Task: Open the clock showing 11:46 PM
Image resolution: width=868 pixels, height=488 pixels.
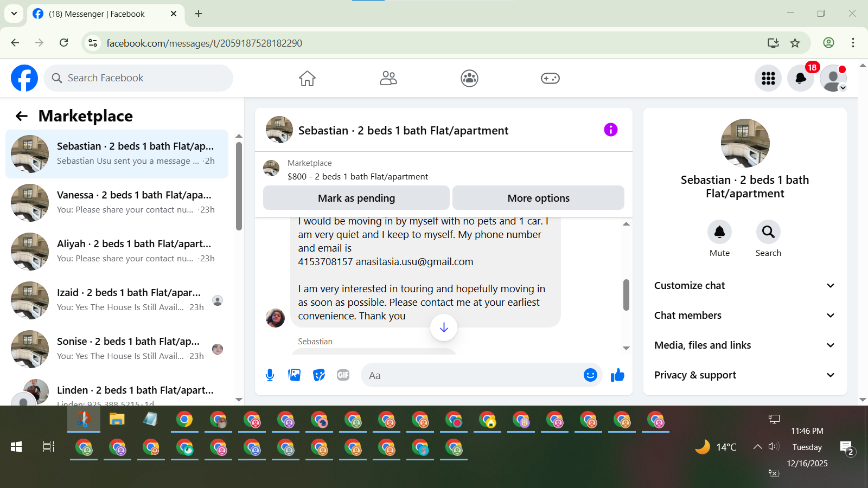Action: click(x=807, y=431)
